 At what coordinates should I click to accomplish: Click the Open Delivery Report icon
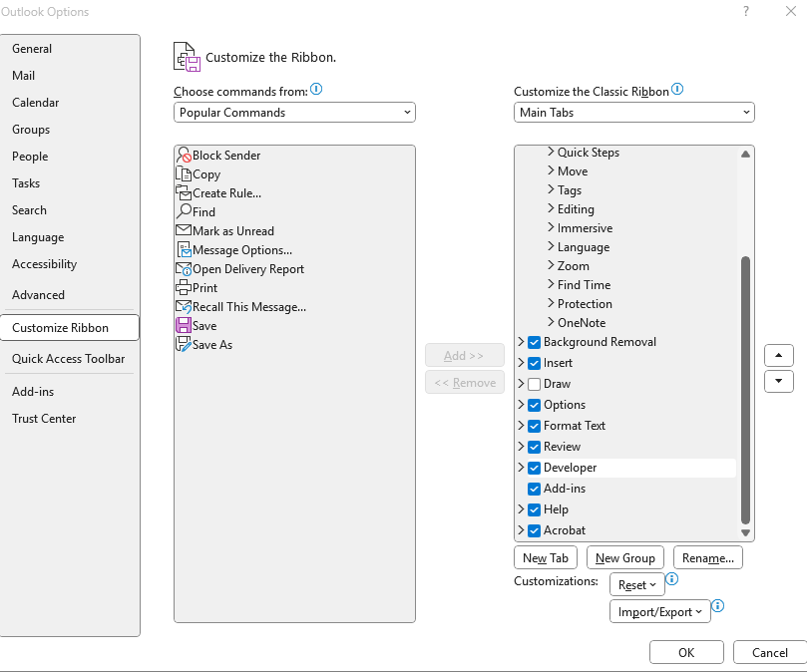(x=185, y=268)
